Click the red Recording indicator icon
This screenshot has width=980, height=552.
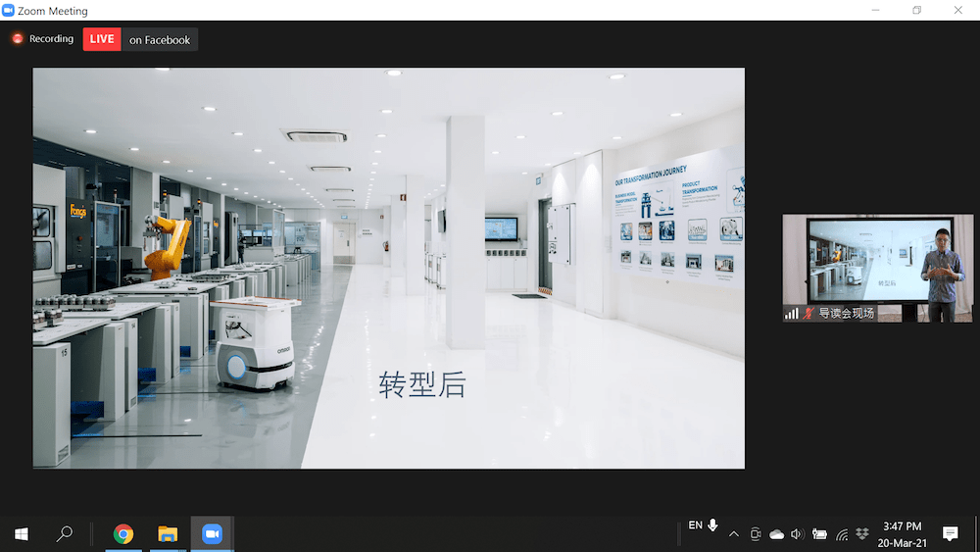[18, 39]
